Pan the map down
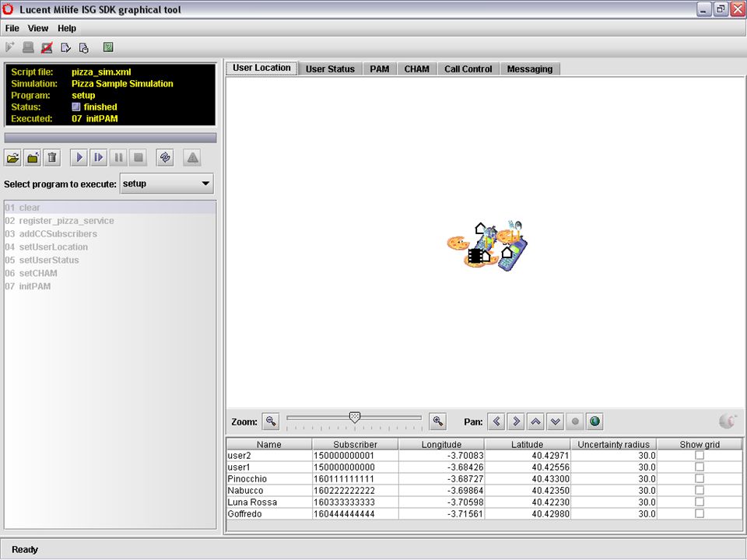This screenshot has width=747, height=560. click(x=555, y=422)
